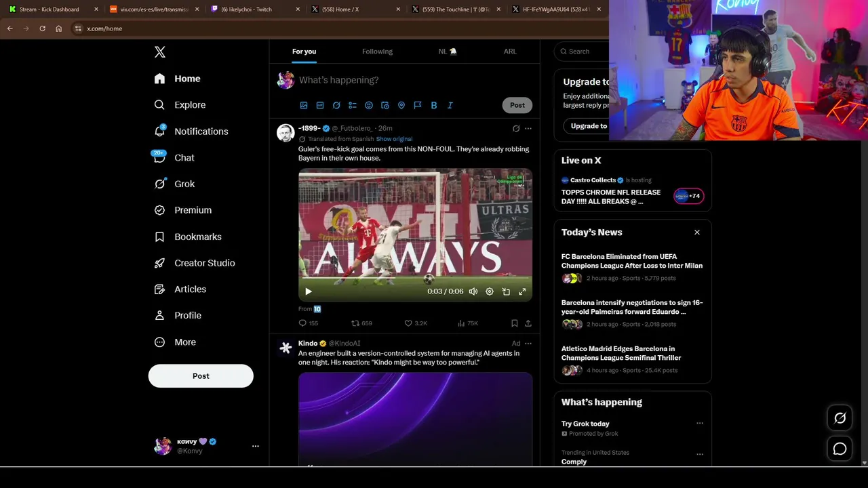Like the -1899- post

pyautogui.click(x=416, y=323)
